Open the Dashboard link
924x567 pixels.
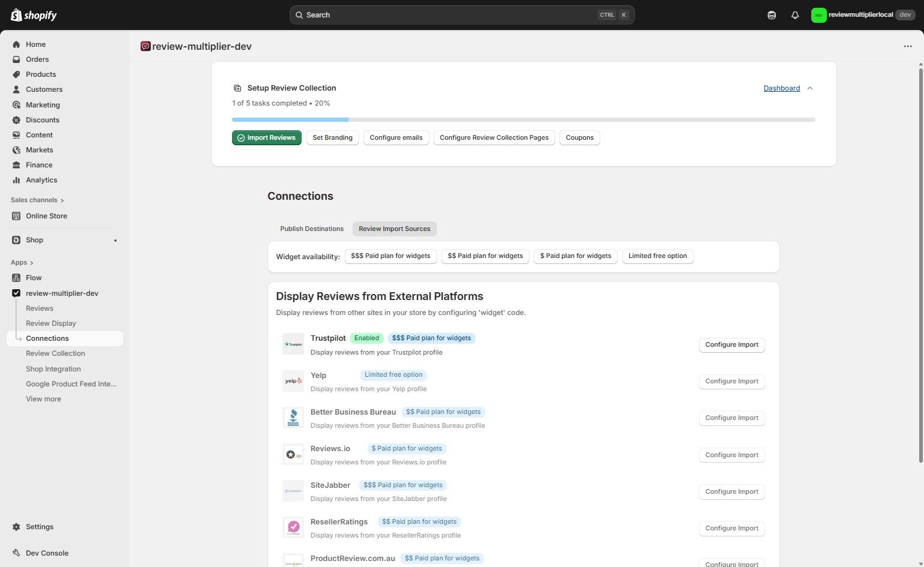point(782,88)
